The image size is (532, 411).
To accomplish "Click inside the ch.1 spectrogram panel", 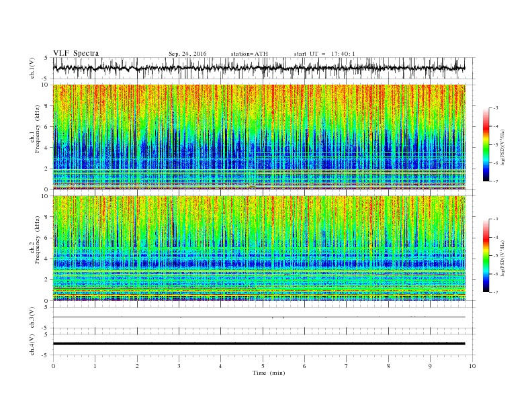I will tap(259, 137).
